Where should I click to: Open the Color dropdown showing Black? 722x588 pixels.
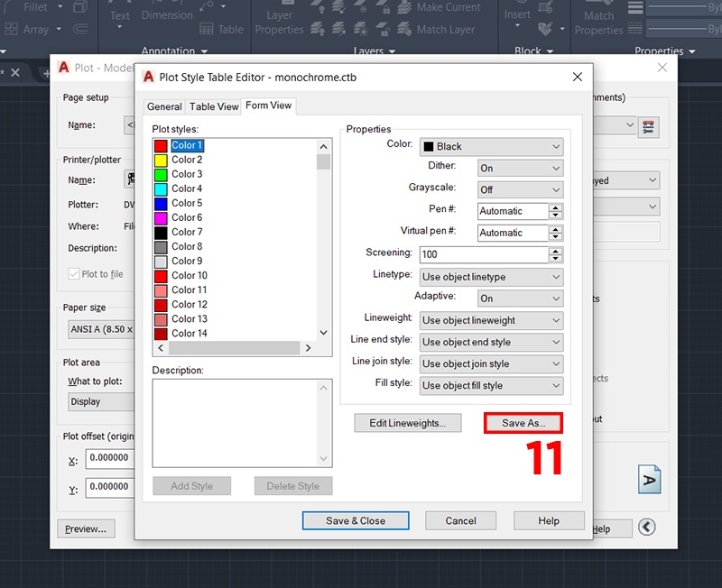coord(491,146)
